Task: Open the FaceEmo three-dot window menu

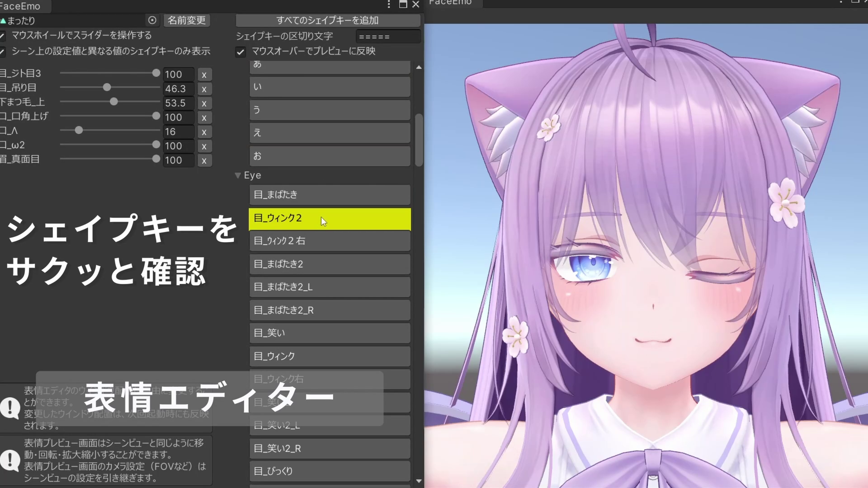Action: tap(388, 5)
